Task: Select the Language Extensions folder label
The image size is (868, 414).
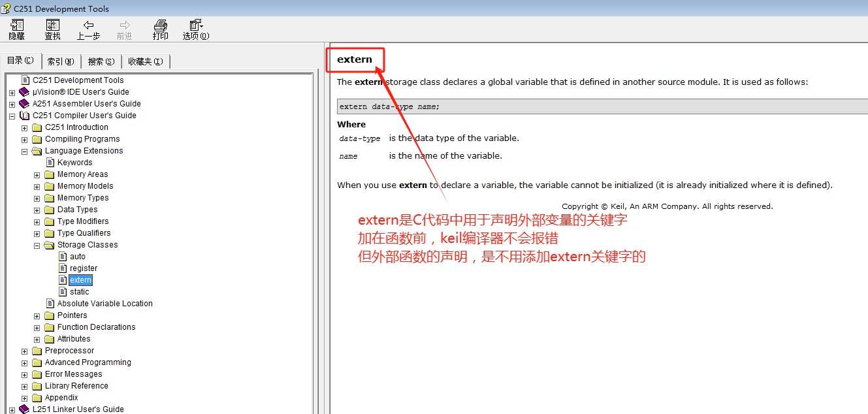Action: click(84, 151)
